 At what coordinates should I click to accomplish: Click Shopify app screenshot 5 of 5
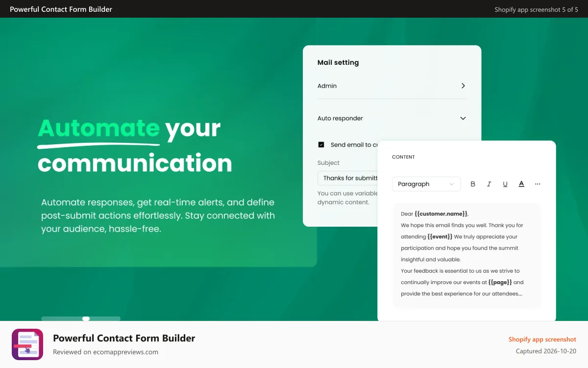(x=537, y=9)
